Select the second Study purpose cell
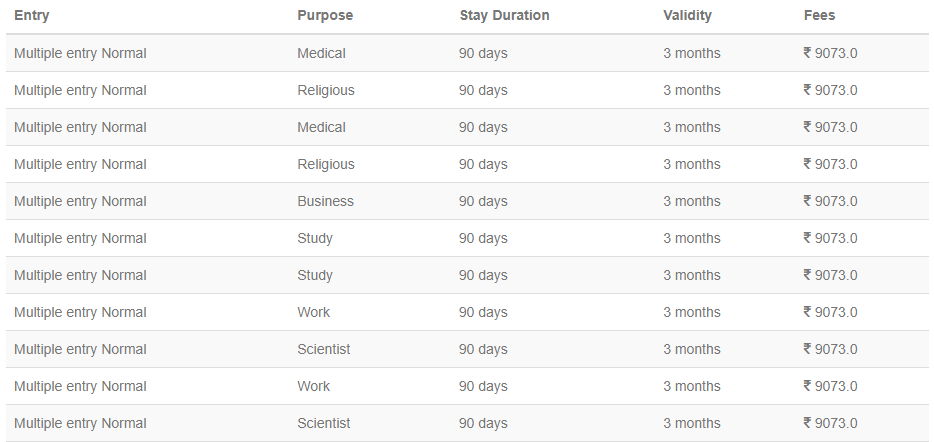This screenshot has height=442, width=934. 315,275
